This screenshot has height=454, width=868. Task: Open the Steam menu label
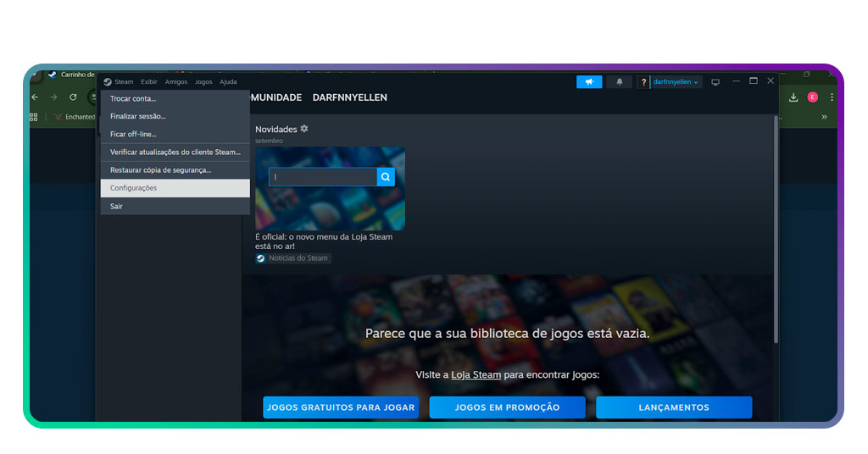click(124, 82)
